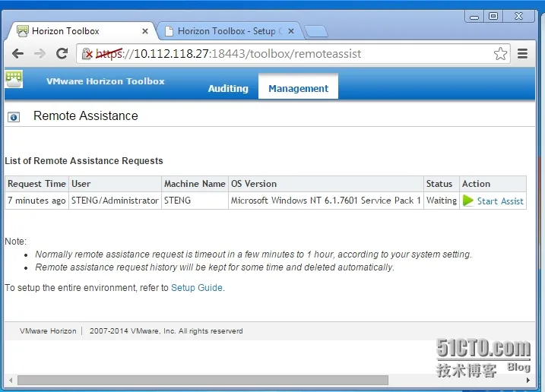Image resolution: width=545 pixels, height=392 pixels.
Task: Click the OS Version column header
Action: click(325, 184)
